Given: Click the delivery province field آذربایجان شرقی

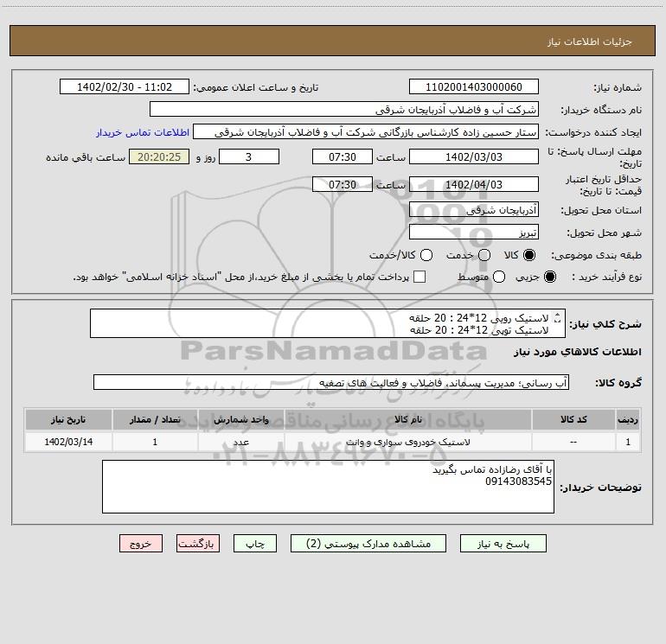Looking at the screenshot, I should pos(474,209).
